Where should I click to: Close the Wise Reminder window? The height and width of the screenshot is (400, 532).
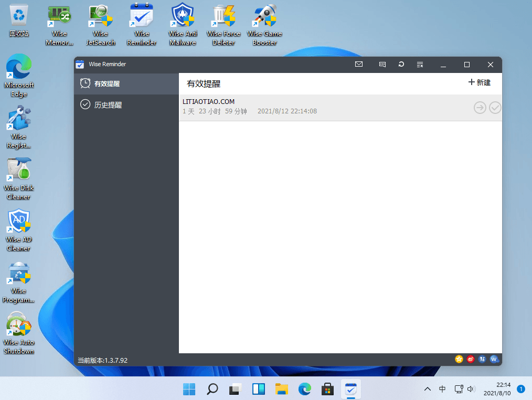[x=490, y=65]
